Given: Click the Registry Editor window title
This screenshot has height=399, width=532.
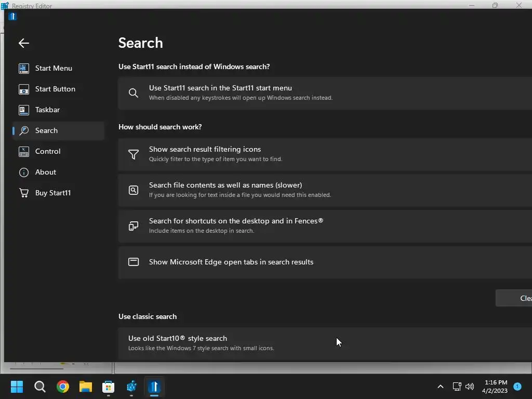Looking at the screenshot, I should tap(32, 6).
